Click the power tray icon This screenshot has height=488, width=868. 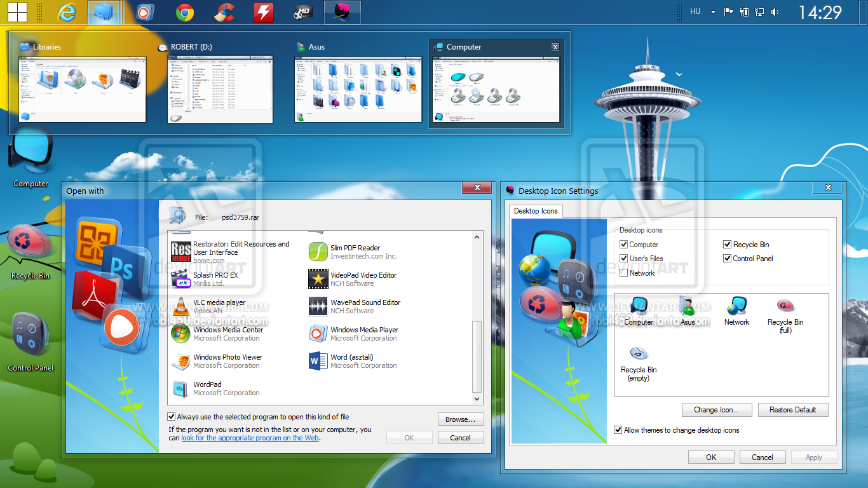[x=744, y=11]
